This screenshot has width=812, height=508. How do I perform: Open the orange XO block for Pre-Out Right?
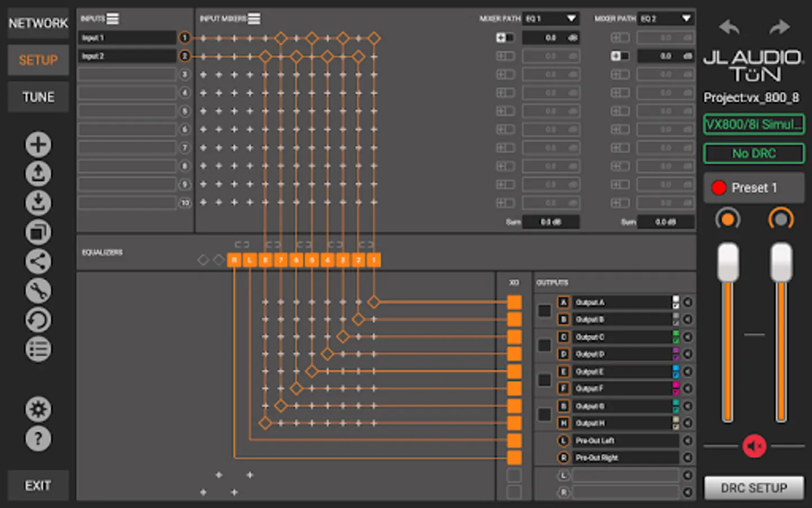coord(514,458)
